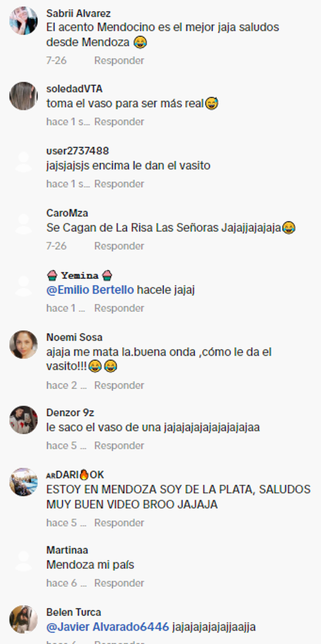Image resolution: width=321 pixels, height=644 pixels.
Task: Open the @Emilio Bertello mention link
Action: [x=90, y=290]
